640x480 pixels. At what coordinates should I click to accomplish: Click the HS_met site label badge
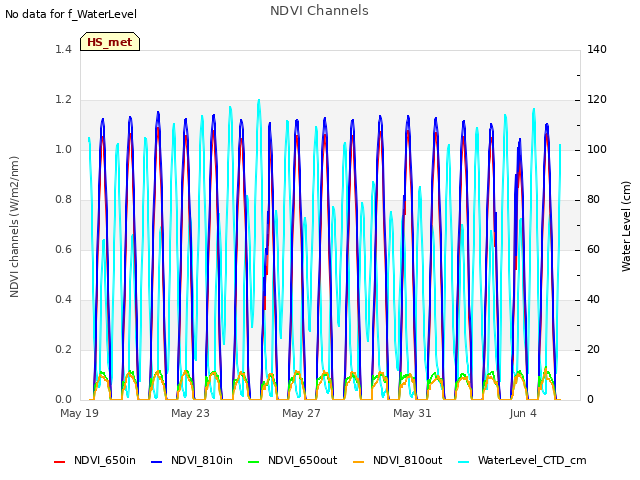pos(110,42)
